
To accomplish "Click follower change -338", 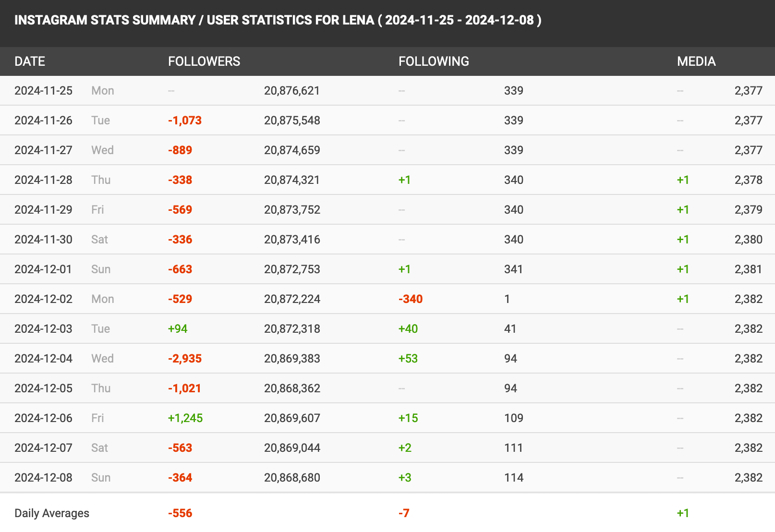I will (x=180, y=180).
